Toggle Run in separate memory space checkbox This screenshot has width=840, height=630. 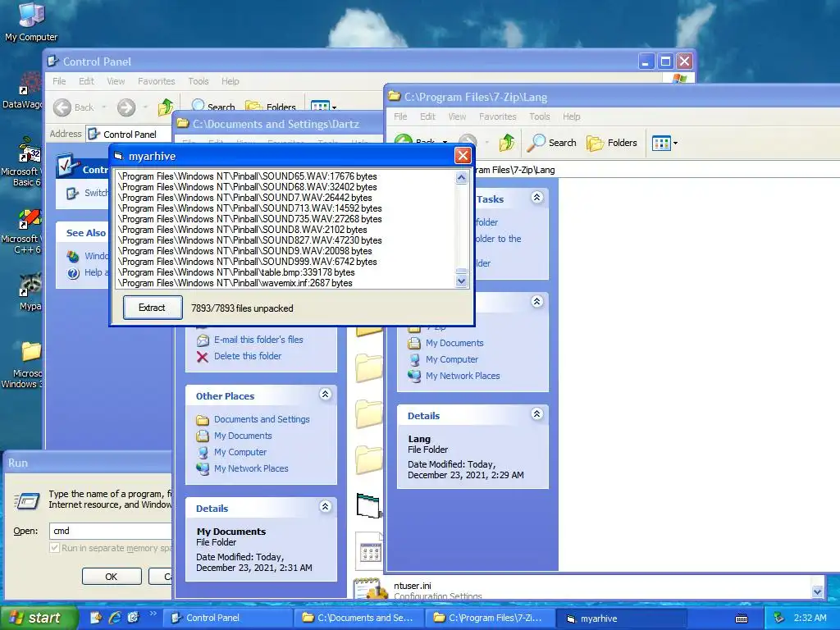point(55,548)
